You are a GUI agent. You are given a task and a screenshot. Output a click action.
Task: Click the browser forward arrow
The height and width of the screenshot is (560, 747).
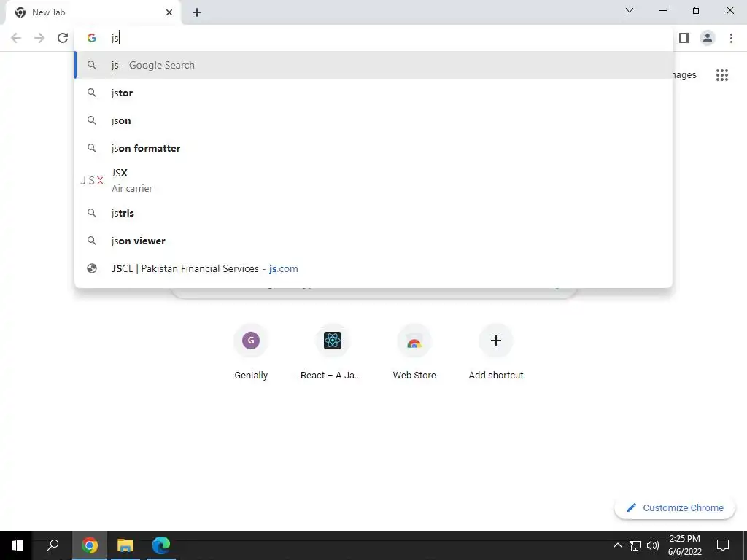(39, 38)
